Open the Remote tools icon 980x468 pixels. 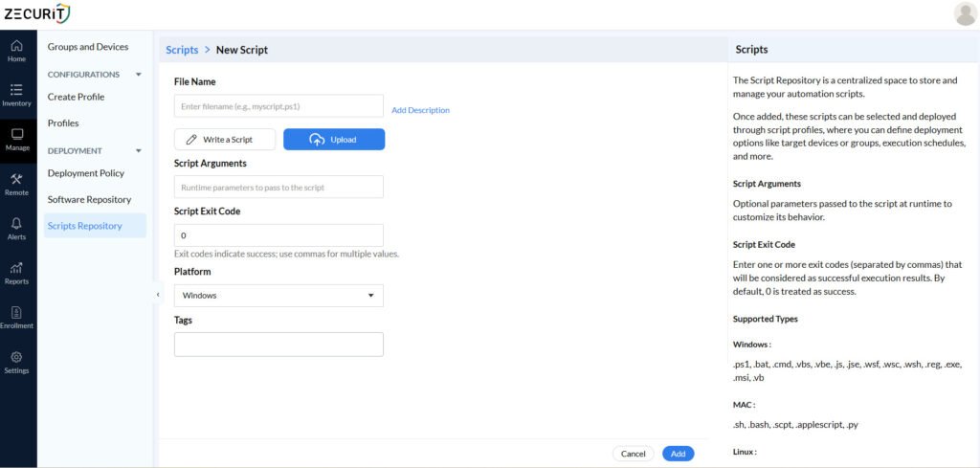(x=17, y=179)
